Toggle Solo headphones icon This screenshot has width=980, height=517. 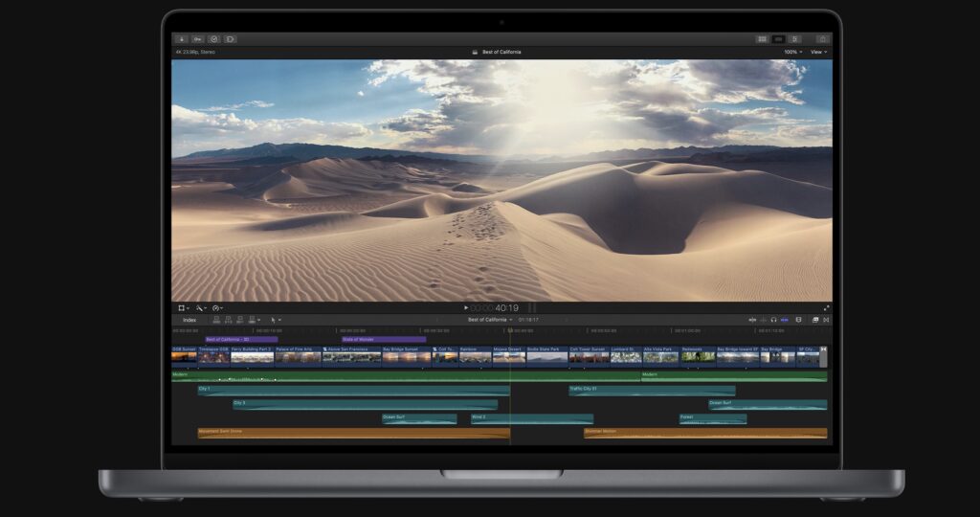tap(773, 320)
